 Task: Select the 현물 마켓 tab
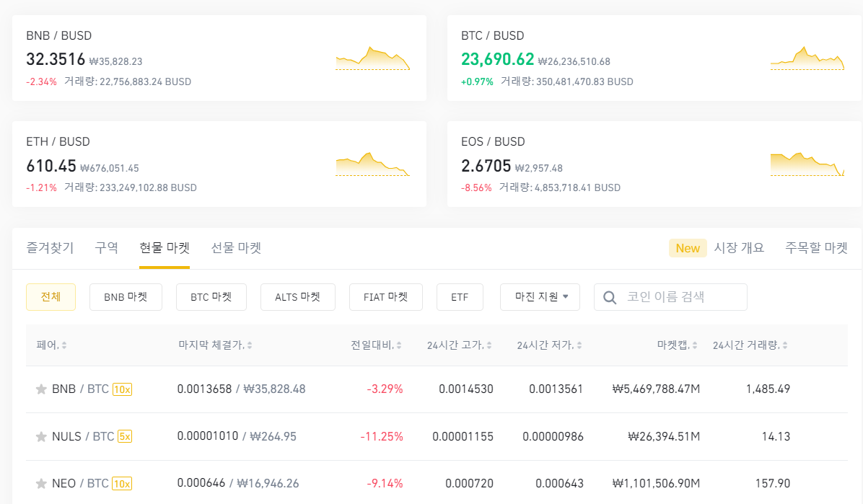165,248
